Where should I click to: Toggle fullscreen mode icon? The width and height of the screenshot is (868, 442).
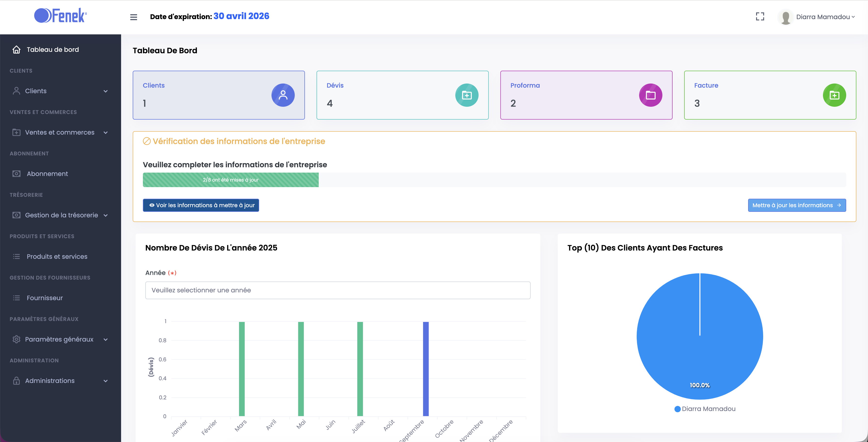coord(760,16)
